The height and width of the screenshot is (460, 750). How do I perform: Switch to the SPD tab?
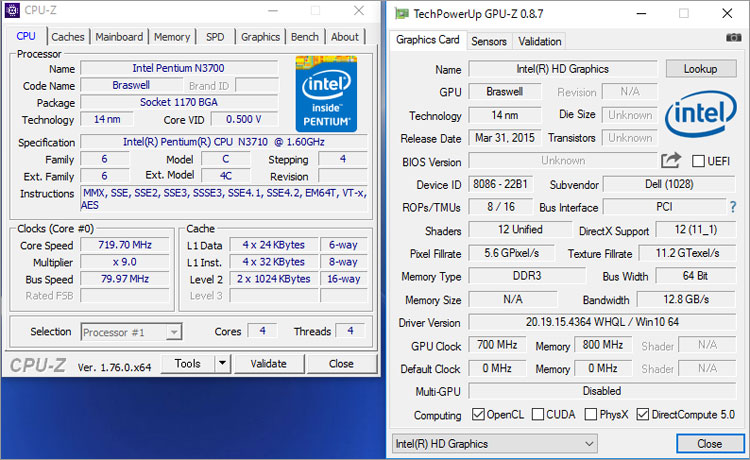[215, 37]
